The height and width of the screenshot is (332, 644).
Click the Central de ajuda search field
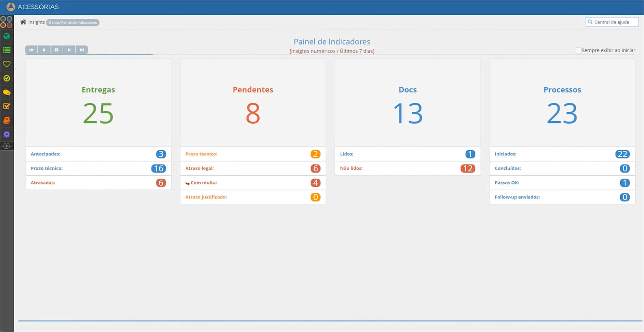pyautogui.click(x=612, y=22)
